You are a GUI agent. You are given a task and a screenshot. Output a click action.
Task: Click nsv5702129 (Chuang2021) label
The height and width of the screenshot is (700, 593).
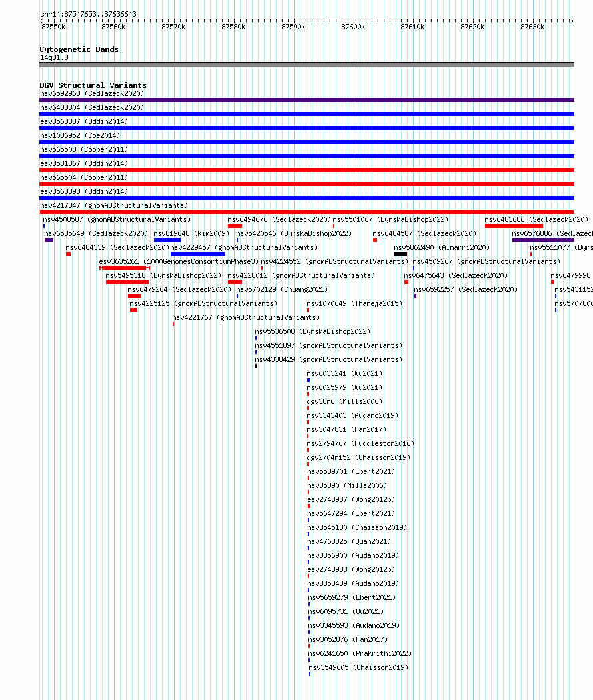click(x=282, y=290)
